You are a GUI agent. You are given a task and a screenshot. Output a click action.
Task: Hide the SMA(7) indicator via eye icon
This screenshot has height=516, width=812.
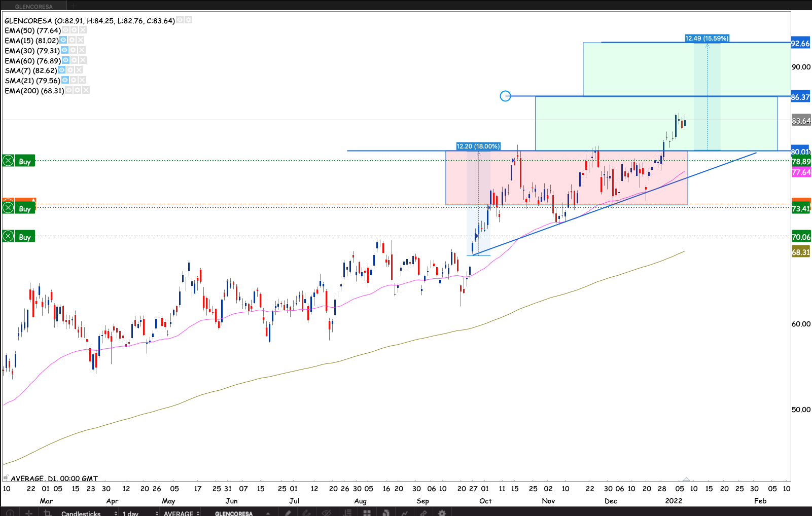coord(62,70)
